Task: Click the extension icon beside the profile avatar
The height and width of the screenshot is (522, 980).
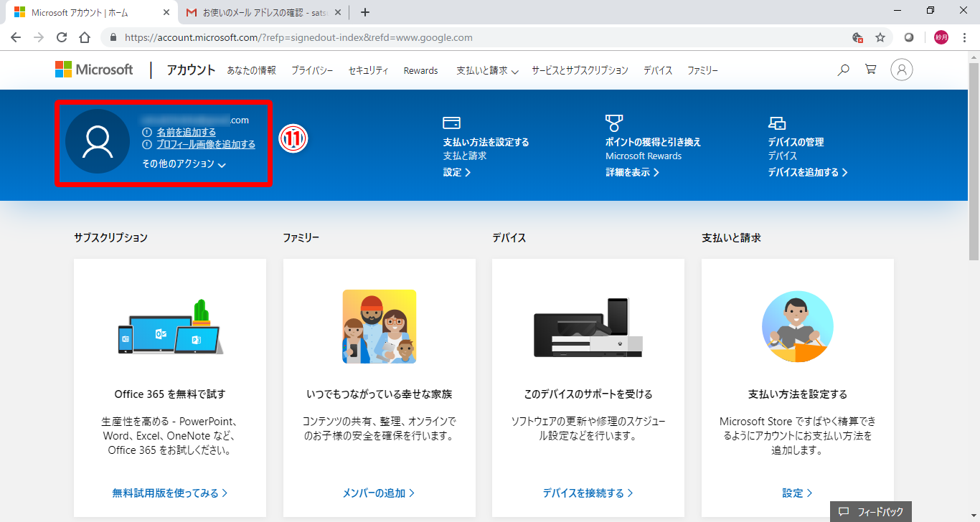Action: pyautogui.click(x=909, y=37)
